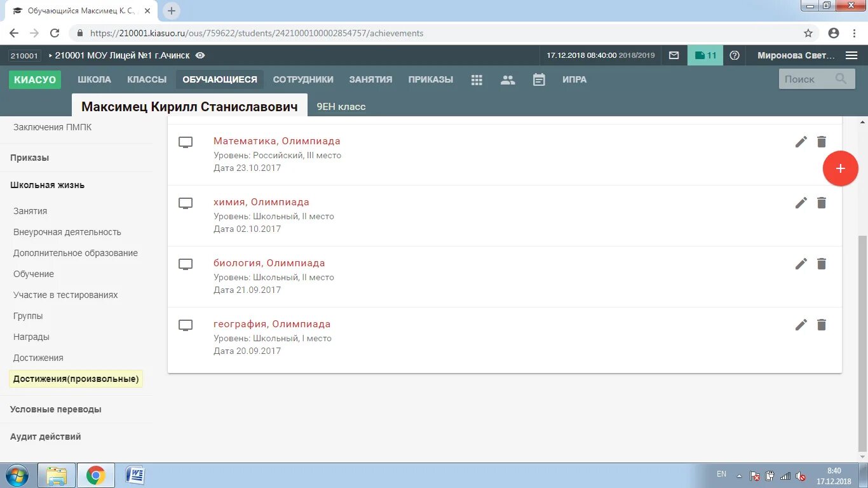
Task: Open the mail envelope icon
Action: (674, 55)
